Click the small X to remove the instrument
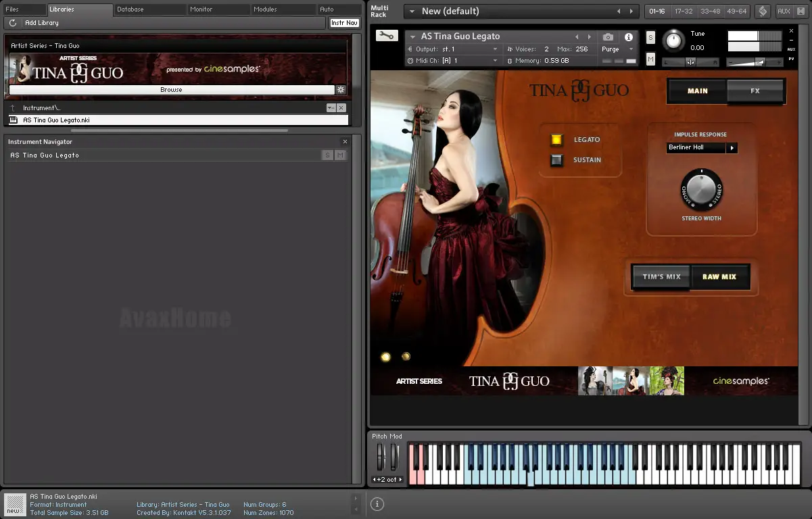Image resolution: width=812 pixels, height=519 pixels. click(x=791, y=31)
